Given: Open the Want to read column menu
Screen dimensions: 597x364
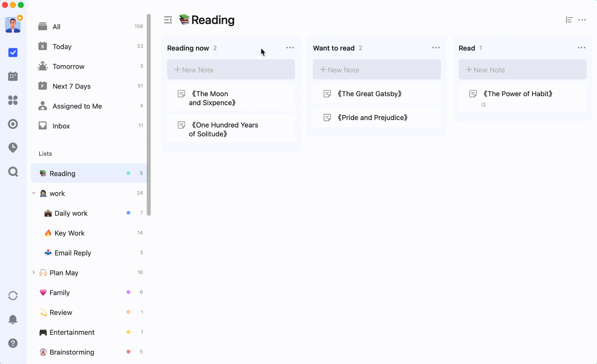Looking at the screenshot, I should tap(436, 48).
